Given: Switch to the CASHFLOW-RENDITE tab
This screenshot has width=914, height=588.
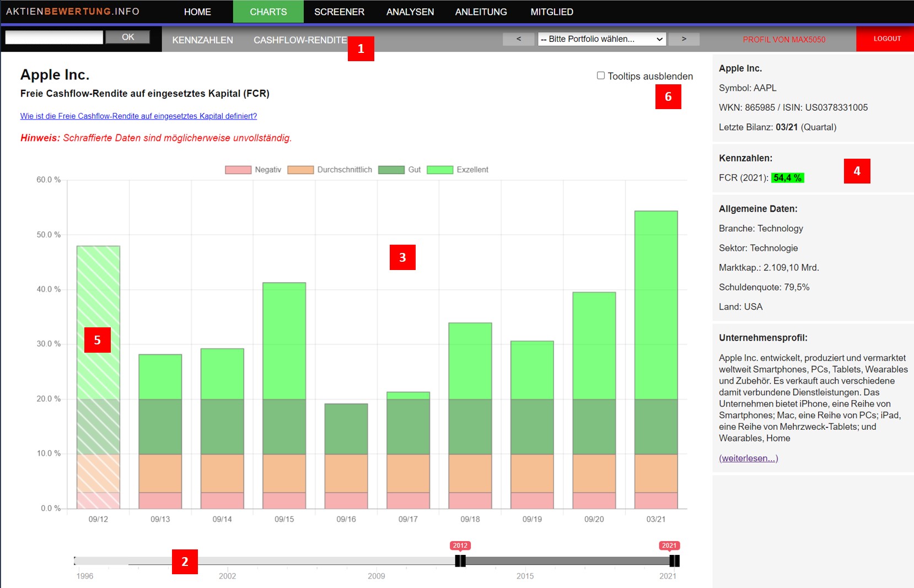Looking at the screenshot, I should 300,40.
